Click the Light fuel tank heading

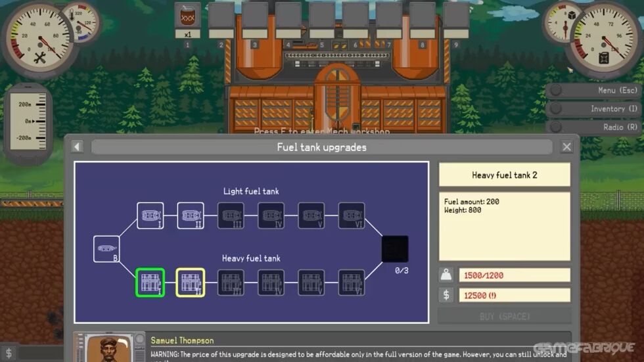point(251,191)
